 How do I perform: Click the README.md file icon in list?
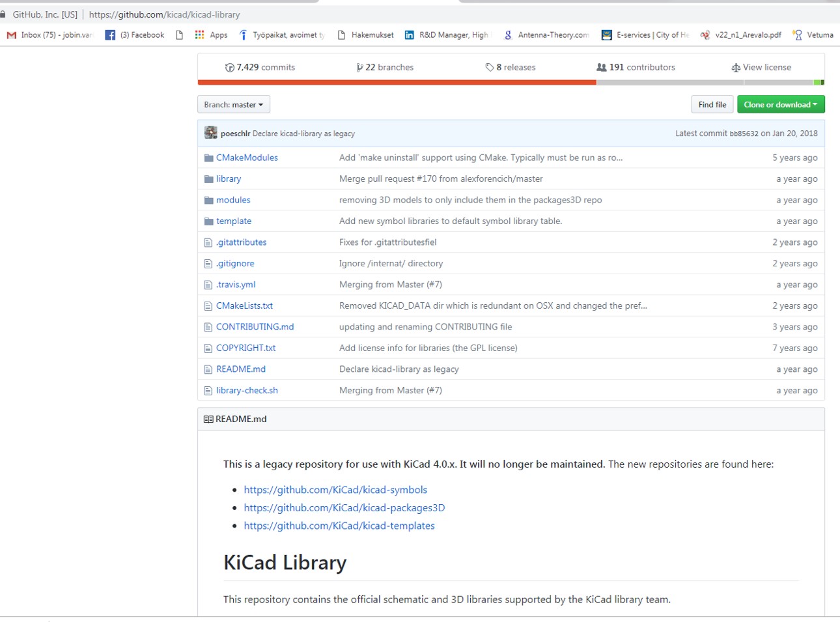click(x=208, y=369)
